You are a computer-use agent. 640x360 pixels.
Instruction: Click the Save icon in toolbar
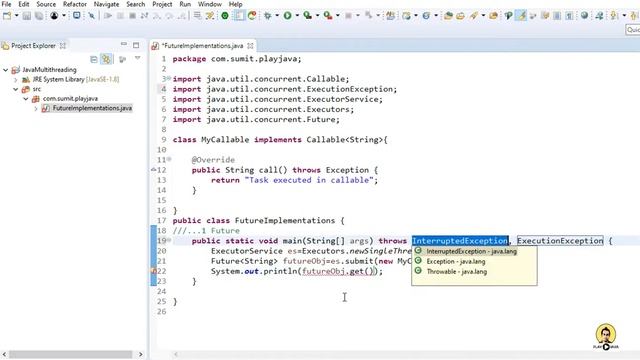27,16
